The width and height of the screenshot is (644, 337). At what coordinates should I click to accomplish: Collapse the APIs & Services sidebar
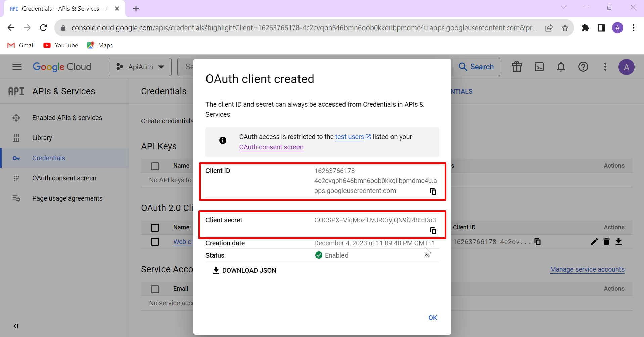coord(16,326)
